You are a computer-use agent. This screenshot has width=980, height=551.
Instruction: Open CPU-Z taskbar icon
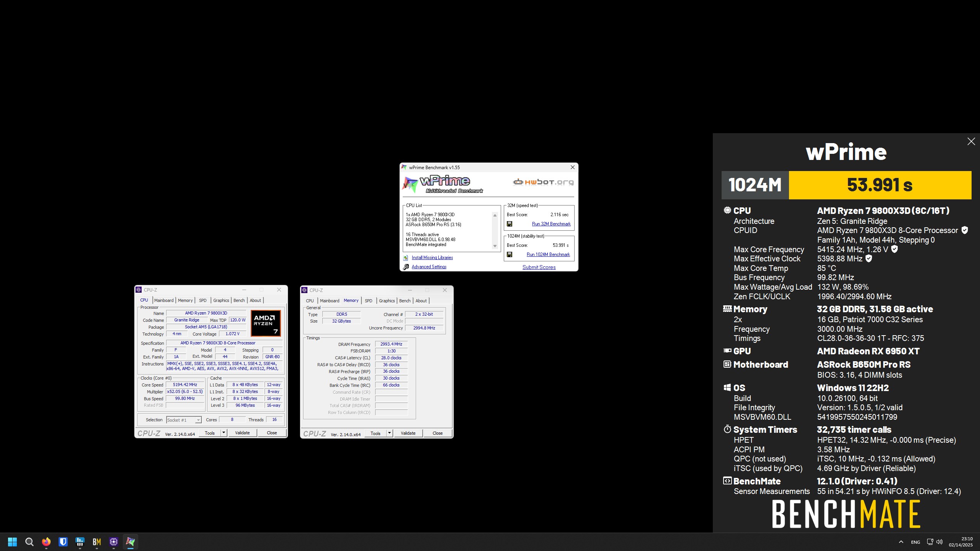pos(113,542)
